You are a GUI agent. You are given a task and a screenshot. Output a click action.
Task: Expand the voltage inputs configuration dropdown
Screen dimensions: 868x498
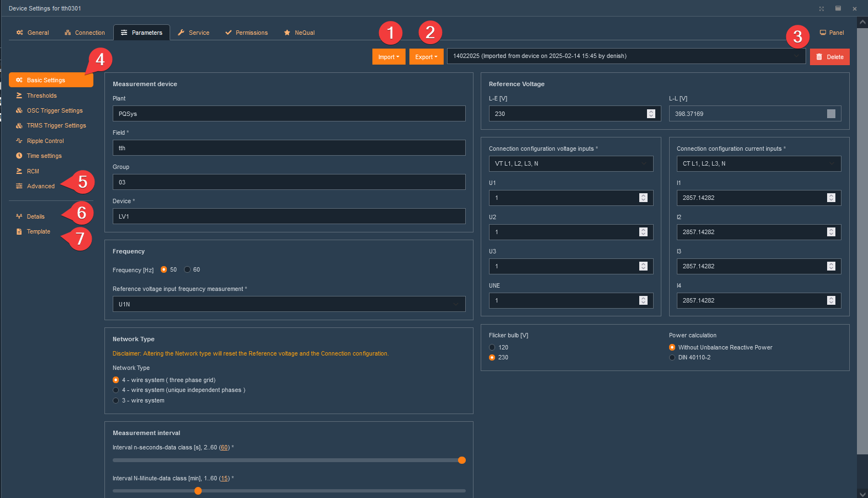571,163
